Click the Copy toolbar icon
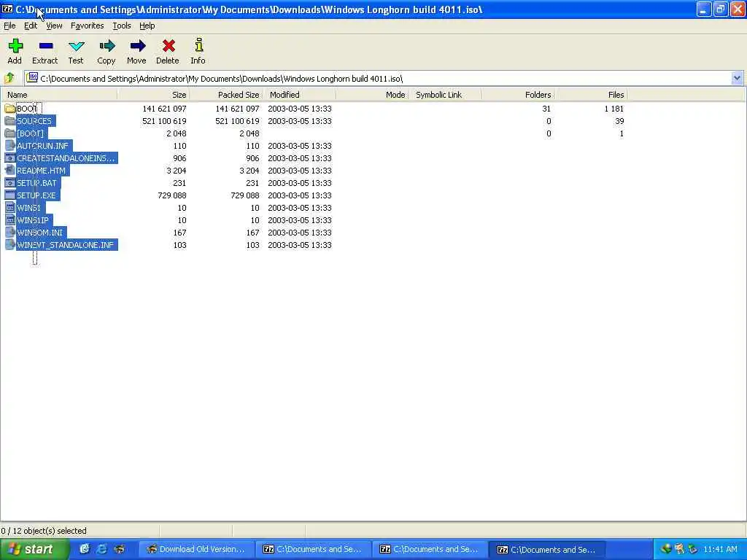The width and height of the screenshot is (747, 560). [107, 46]
